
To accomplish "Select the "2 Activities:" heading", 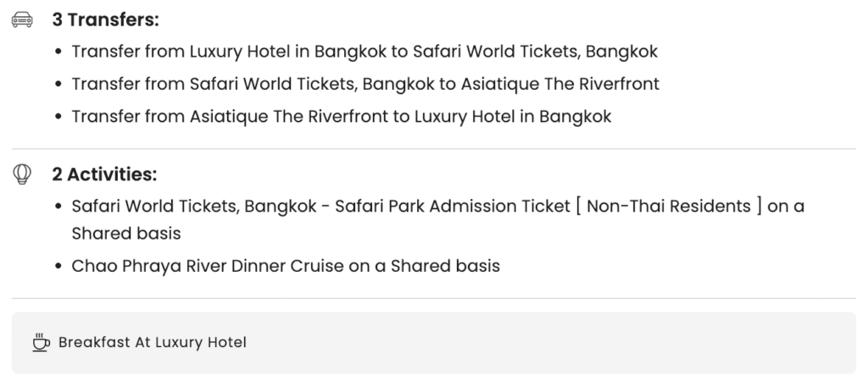I will click(x=104, y=174).
